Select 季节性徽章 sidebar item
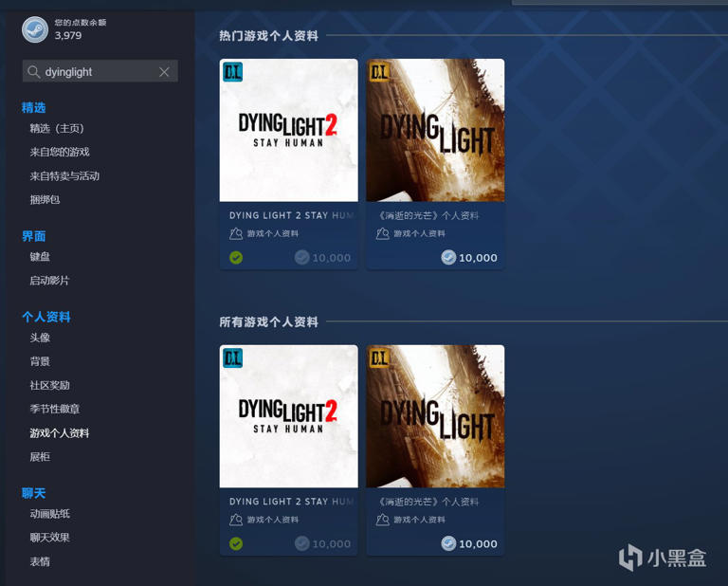Image resolution: width=728 pixels, height=586 pixels. (x=55, y=409)
